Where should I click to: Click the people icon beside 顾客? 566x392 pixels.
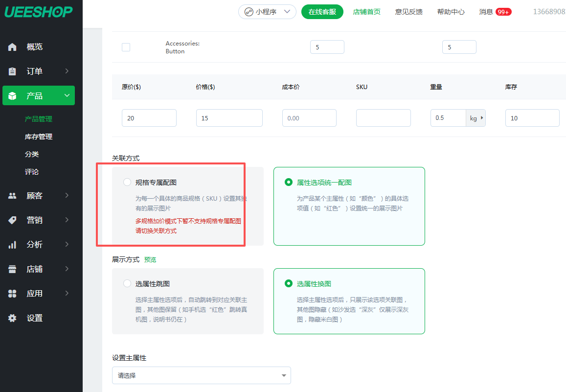(12, 196)
